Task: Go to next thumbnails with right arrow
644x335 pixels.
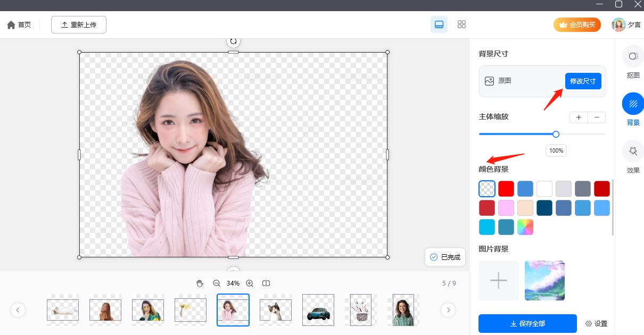Action: coord(448,310)
